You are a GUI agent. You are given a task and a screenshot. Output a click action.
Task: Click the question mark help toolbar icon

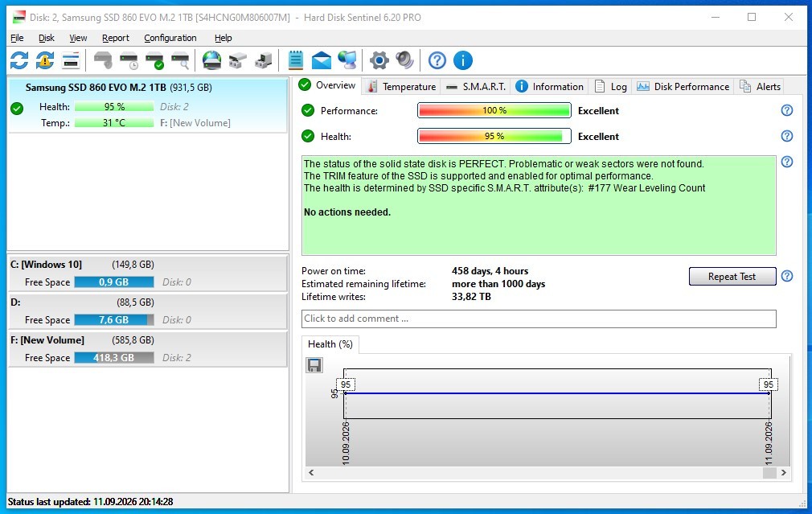pyautogui.click(x=437, y=60)
